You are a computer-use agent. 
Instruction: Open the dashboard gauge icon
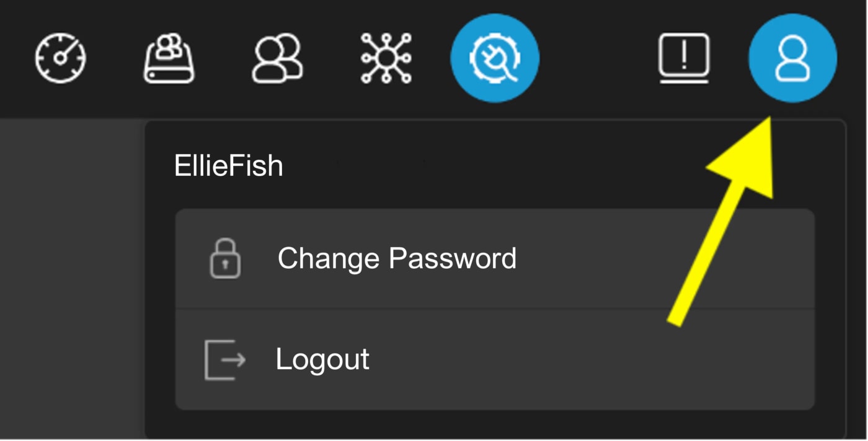60,58
